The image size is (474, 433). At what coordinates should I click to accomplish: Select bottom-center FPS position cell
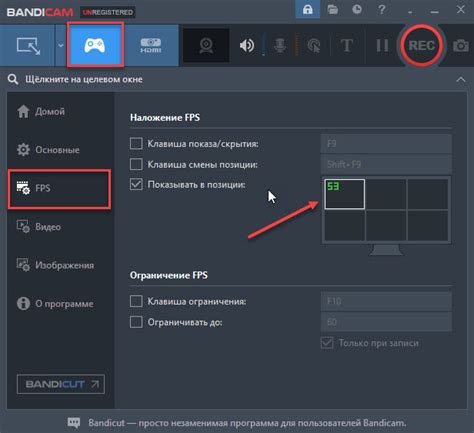(386, 225)
